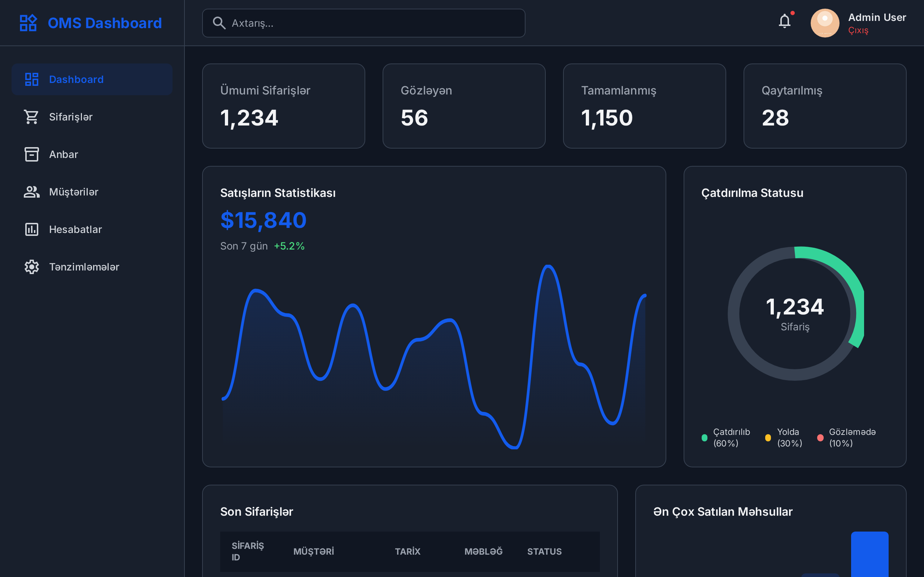Click the Sifarişlər cart icon

[x=31, y=117]
